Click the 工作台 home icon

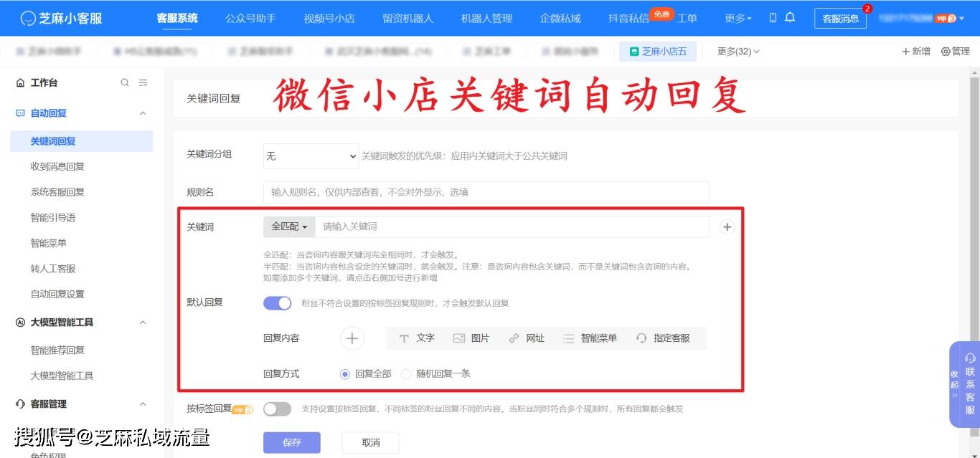coord(20,83)
